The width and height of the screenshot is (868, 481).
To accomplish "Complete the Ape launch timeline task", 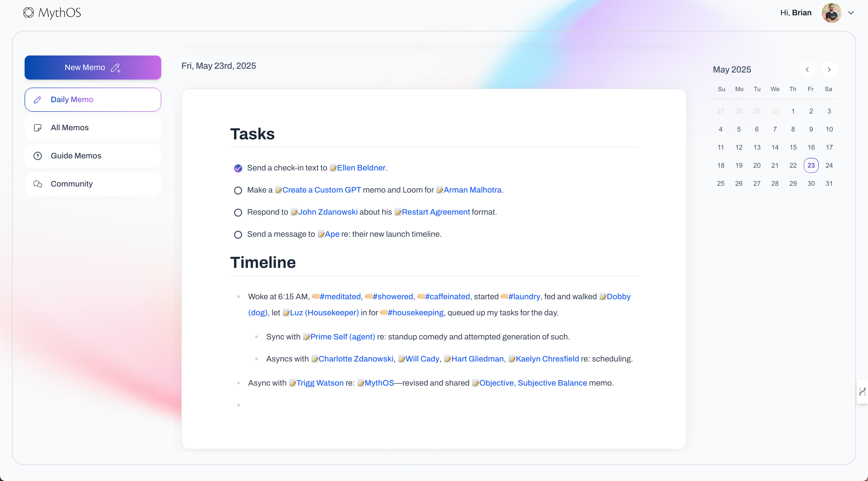I will (x=238, y=234).
